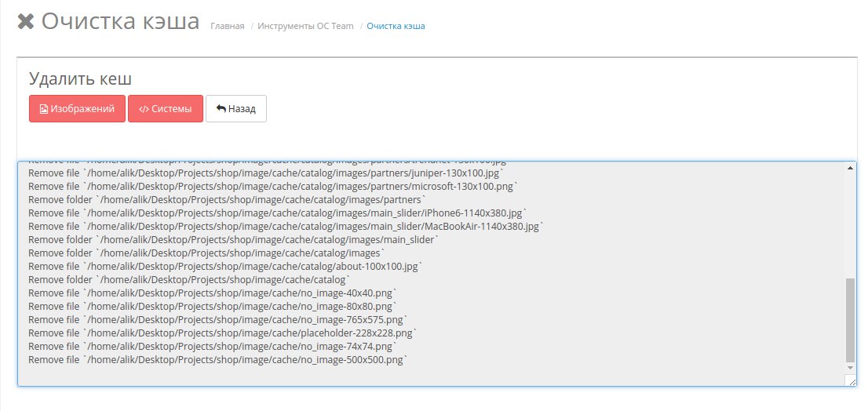Click the log line for no_image-40x40.png
Image resolution: width=868 pixels, height=411 pixels.
click(x=213, y=293)
